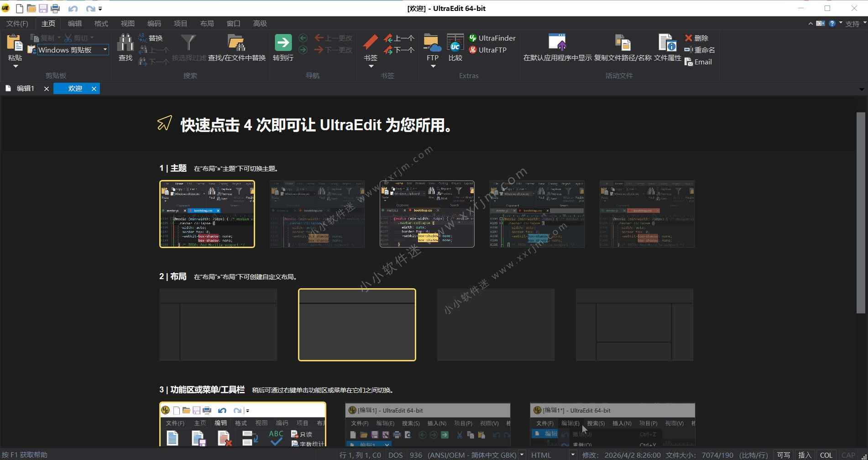Screen dimensions: 868x460
Task: Choose the highlighted single-pane layout
Action: coord(357,325)
